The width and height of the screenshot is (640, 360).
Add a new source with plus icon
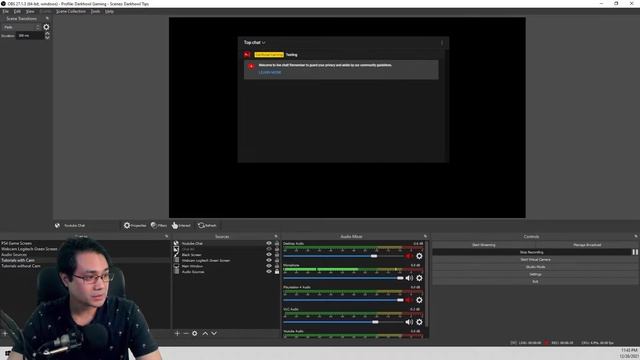click(177, 333)
